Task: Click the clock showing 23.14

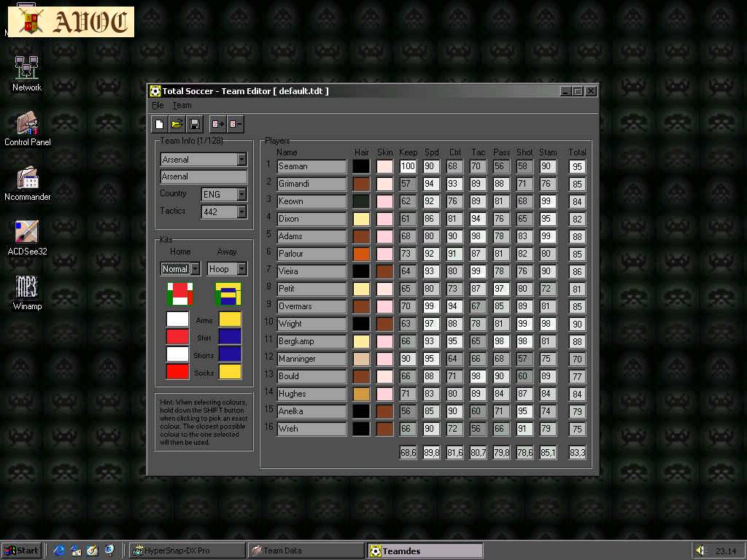Action: pyautogui.click(x=726, y=551)
